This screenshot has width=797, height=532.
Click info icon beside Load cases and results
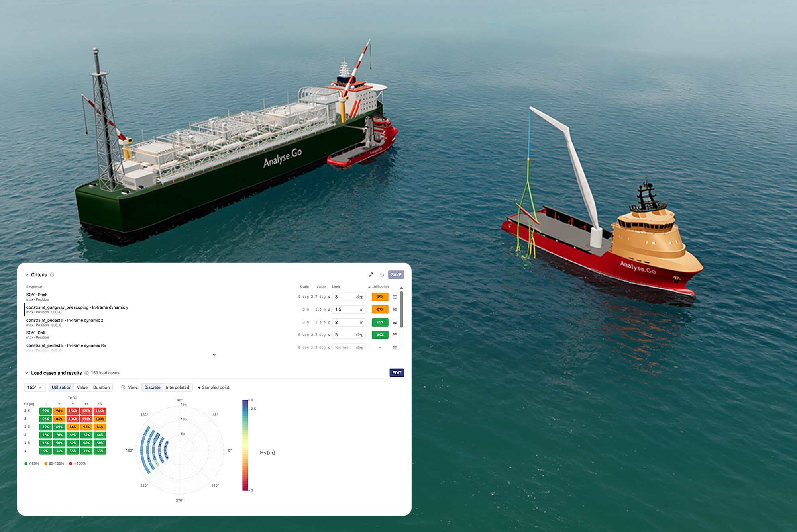(x=86, y=373)
